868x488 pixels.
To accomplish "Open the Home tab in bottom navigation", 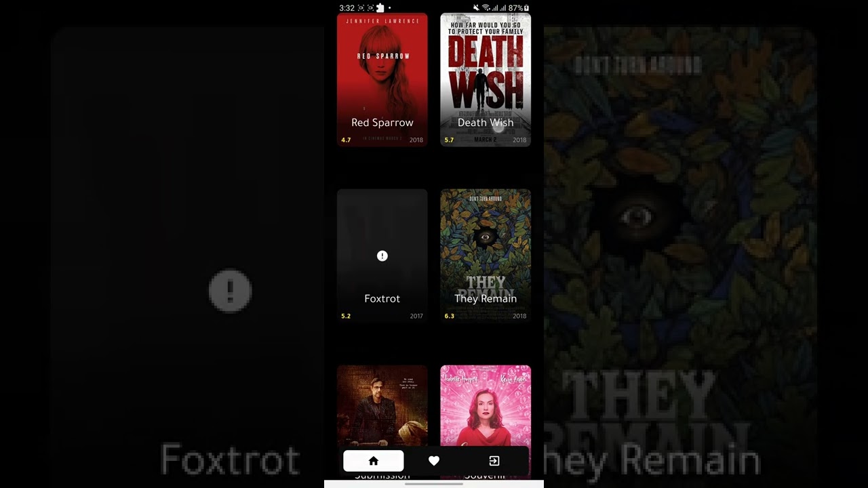I will pos(374,461).
